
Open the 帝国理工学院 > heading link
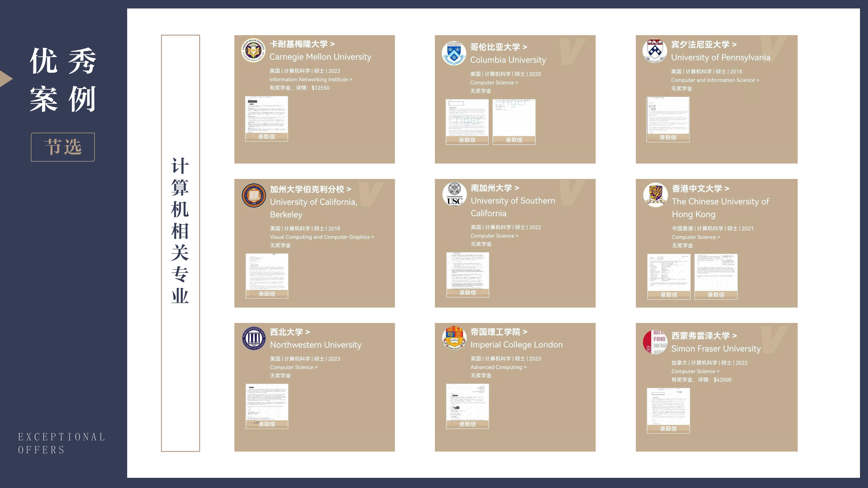click(499, 332)
